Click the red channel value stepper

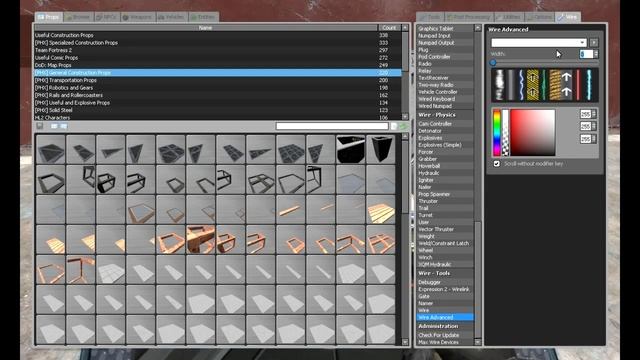pyautogui.click(x=594, y=114)
